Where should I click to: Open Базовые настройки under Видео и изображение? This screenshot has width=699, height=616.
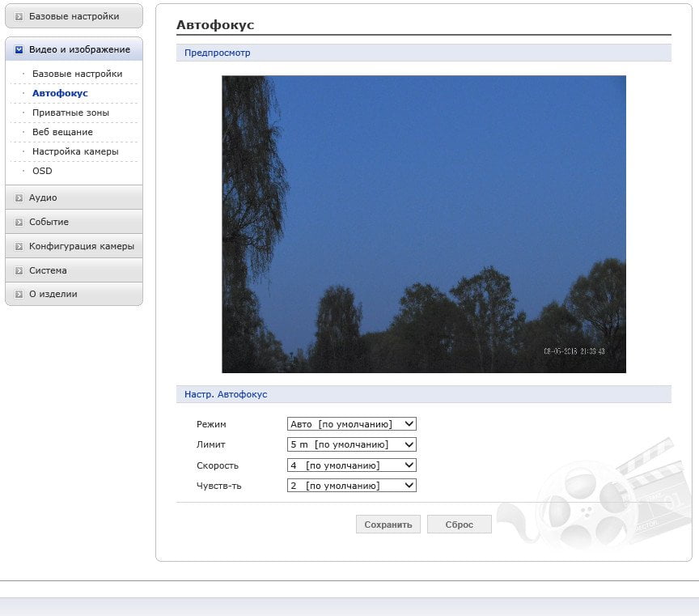pos(77,74)
